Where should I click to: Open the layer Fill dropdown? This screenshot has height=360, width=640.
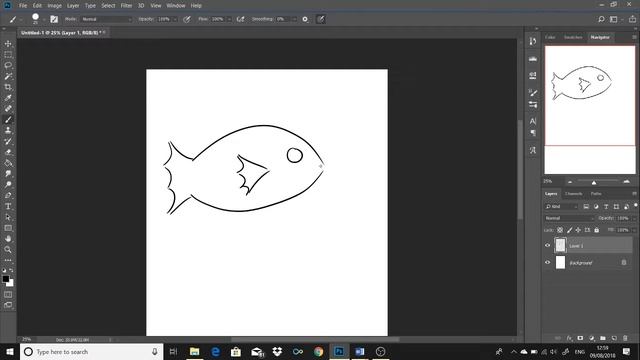click(x=633, y=230)
